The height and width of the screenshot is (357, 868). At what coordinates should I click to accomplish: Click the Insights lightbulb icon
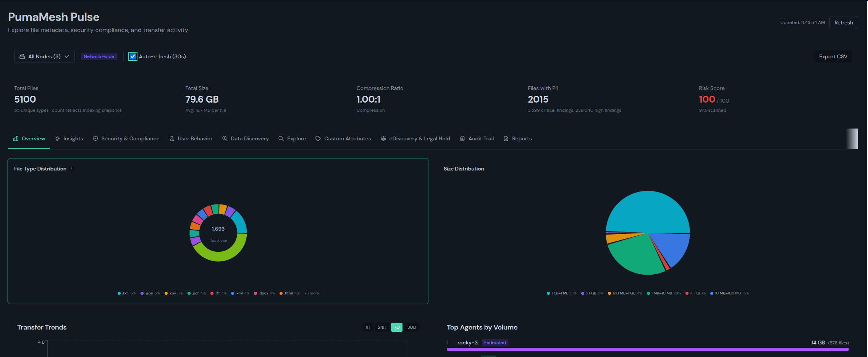57,138
